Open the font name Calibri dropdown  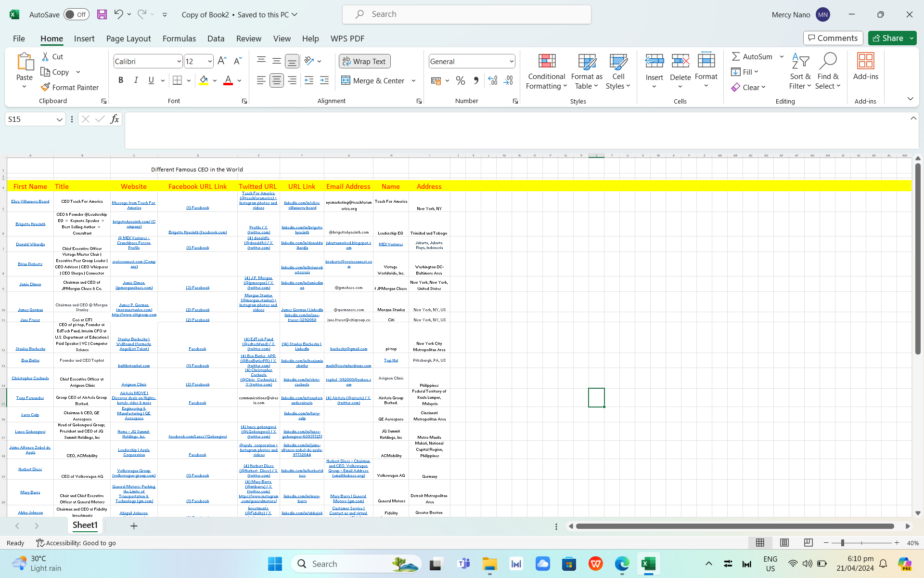click(179, 61)
